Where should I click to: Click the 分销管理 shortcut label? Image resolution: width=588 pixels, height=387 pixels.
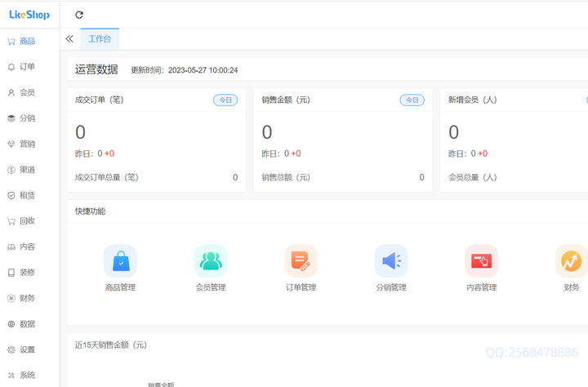tap(391, 287)
